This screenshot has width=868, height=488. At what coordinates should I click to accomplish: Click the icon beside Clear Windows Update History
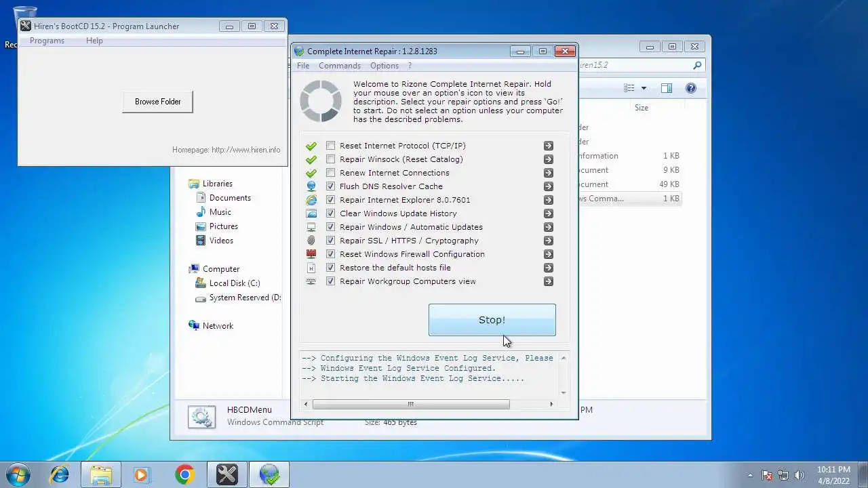pos(311,213)
